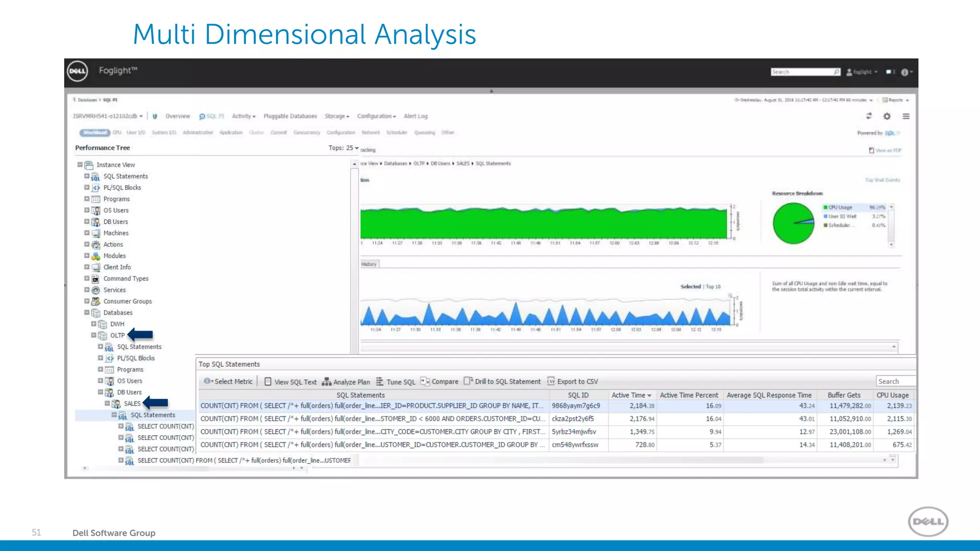Select row with SQL ID ckza2pst2y6f5

pos(557,419)
